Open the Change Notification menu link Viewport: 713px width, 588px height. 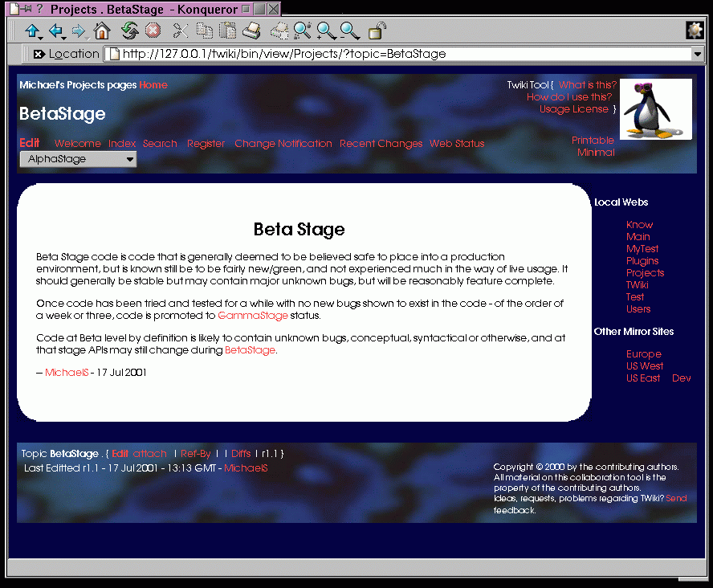(283, 144)
